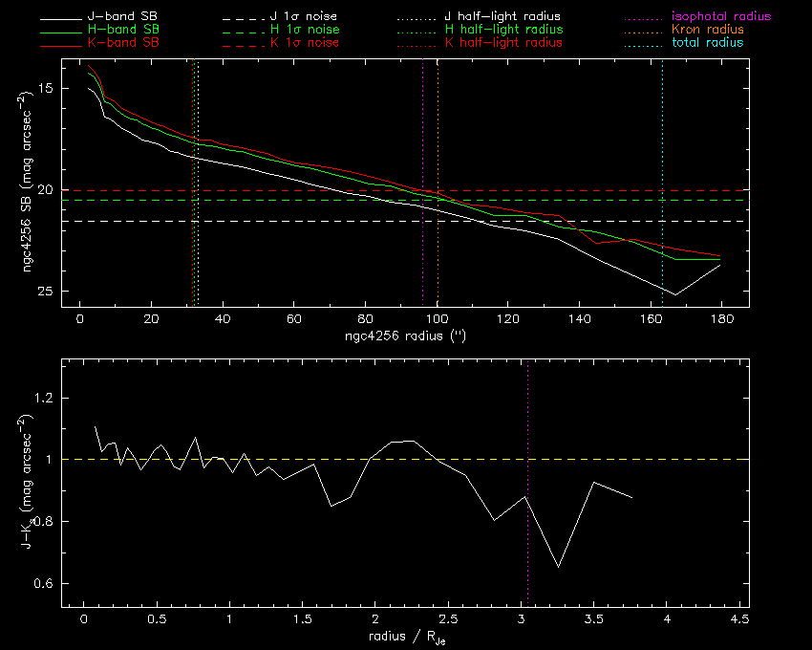Click the total radius legend label
The width and height of the screenshot is (812, 650).
[x=702, y=43]
